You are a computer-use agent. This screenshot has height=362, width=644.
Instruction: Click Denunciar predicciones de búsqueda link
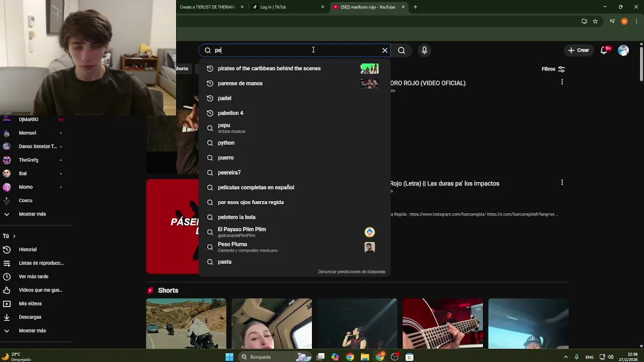(x=351, y=271)
